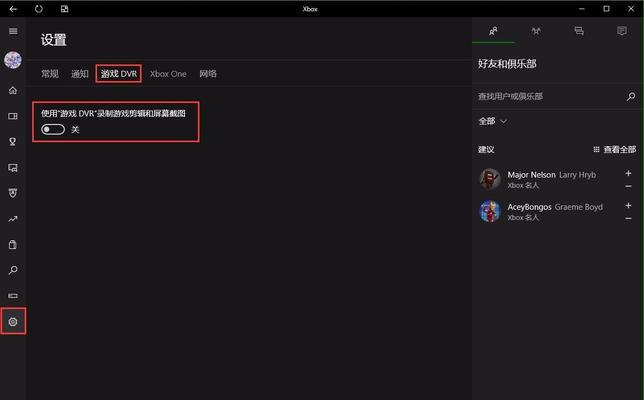
Task: Switch to the 常规 tab
Action: pos(50,74)
